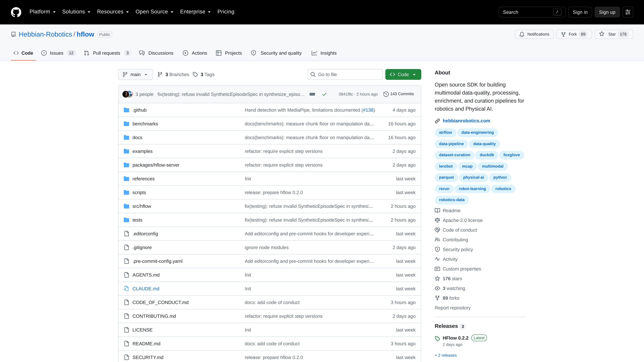Open the CONTRIBUTING.md file
The height and width of the screenshot is (362, 644).
154,316
